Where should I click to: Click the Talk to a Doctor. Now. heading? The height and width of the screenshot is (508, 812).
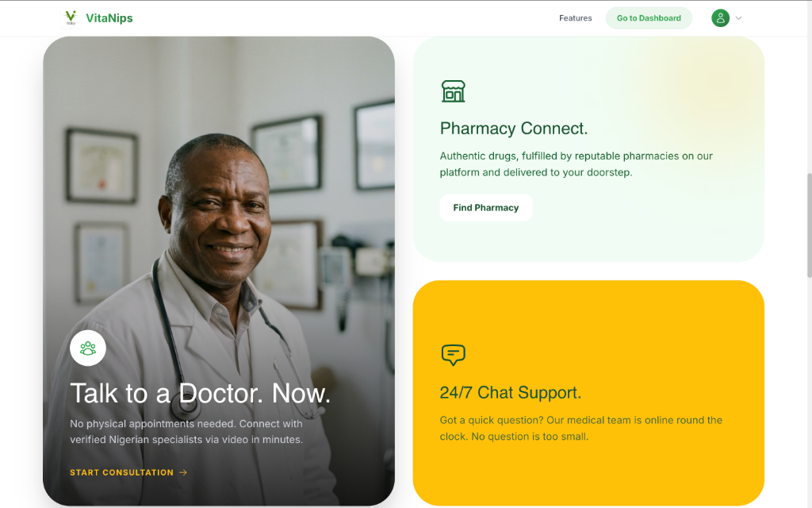(x=200, y=393)
